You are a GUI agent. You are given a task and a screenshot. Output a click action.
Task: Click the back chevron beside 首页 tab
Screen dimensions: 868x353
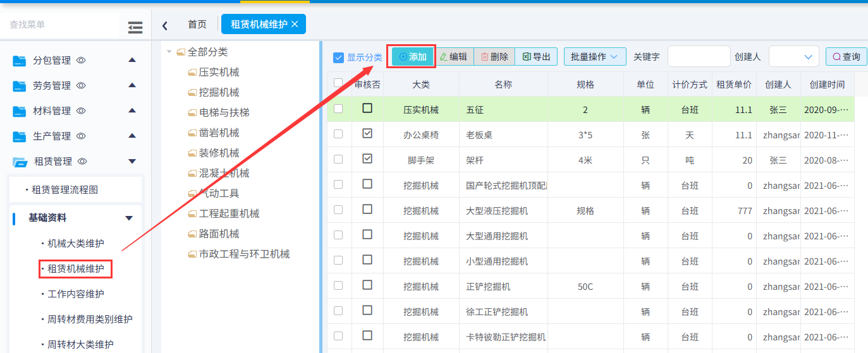[165, 25]
